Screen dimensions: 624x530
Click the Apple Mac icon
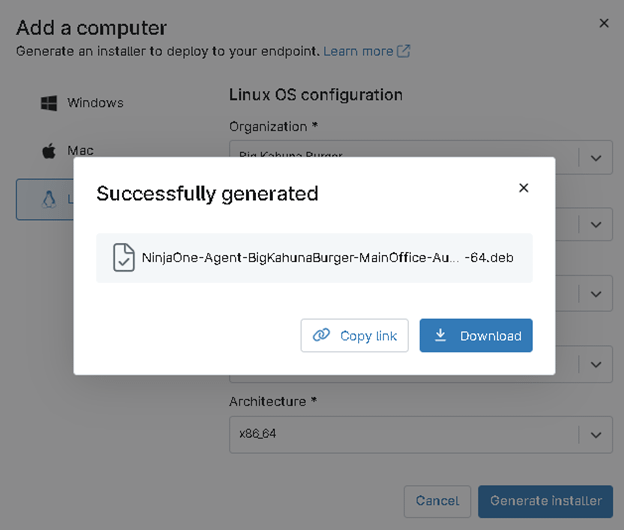(x=48, y=151)
